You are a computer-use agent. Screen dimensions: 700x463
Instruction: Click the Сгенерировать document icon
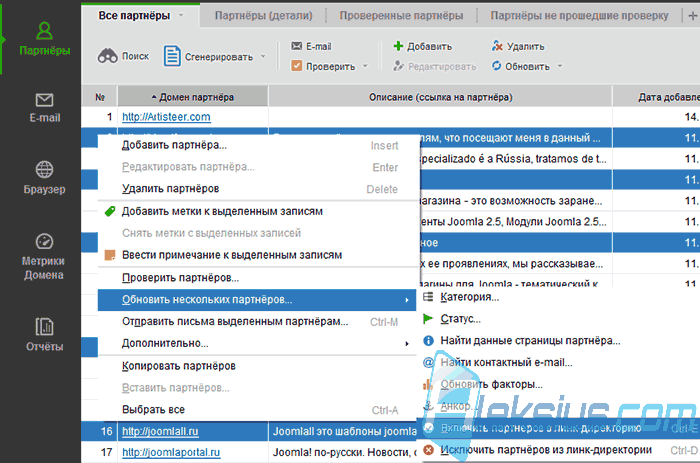coord(172,56)
